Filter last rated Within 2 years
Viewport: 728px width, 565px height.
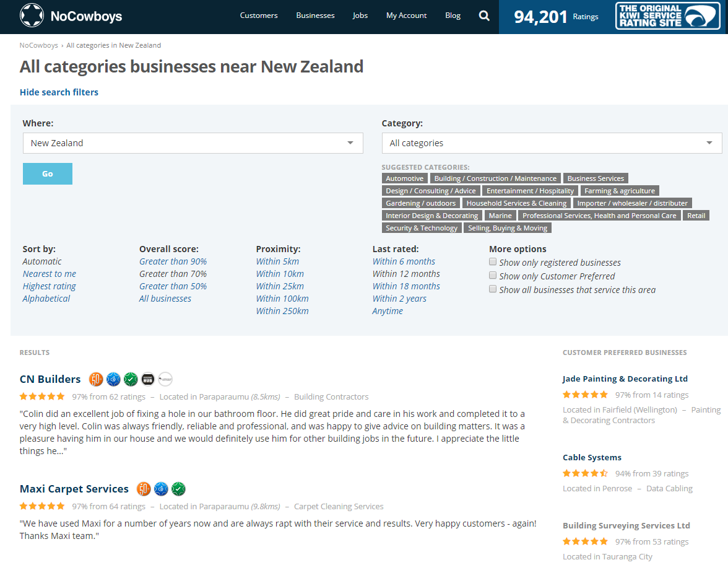pos(399,299)
